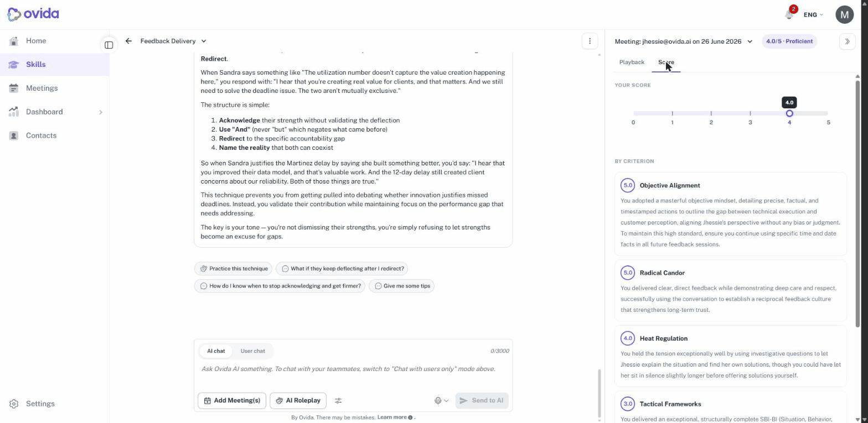This screenshot has height=423, width=868.
Task: Click the microphone voice input icon
Action: coord(441,400)
